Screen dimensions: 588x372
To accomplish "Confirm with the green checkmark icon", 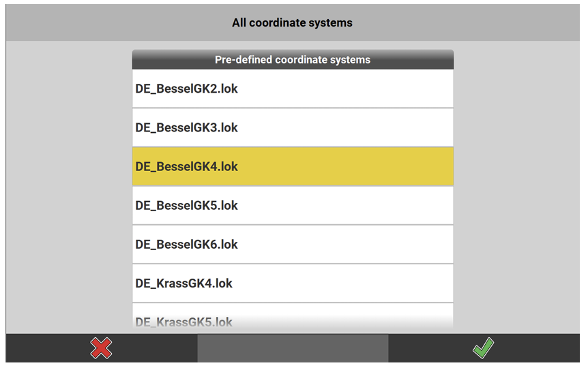I will 484,348.
